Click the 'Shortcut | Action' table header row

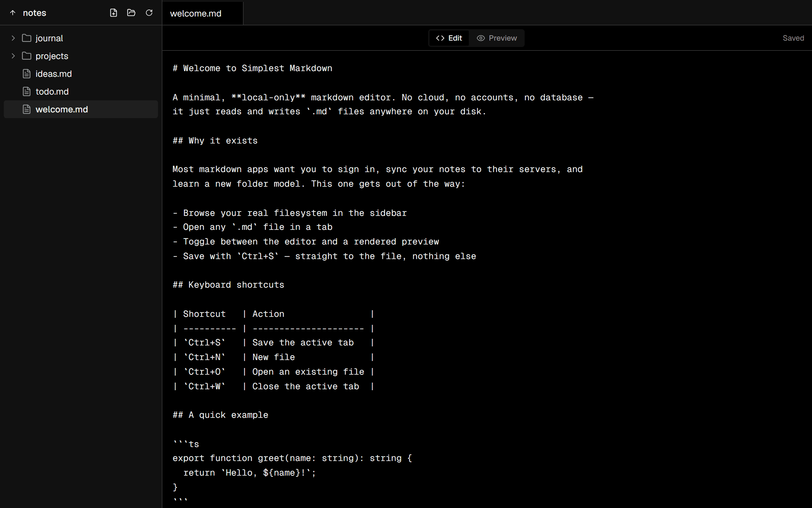point(273,314)
